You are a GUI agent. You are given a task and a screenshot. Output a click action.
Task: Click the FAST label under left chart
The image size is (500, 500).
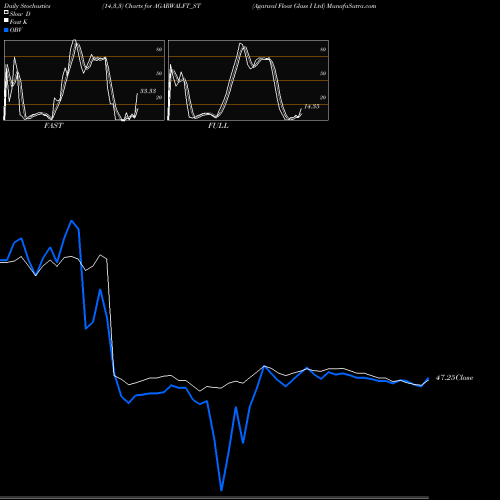tap(53, 126)
